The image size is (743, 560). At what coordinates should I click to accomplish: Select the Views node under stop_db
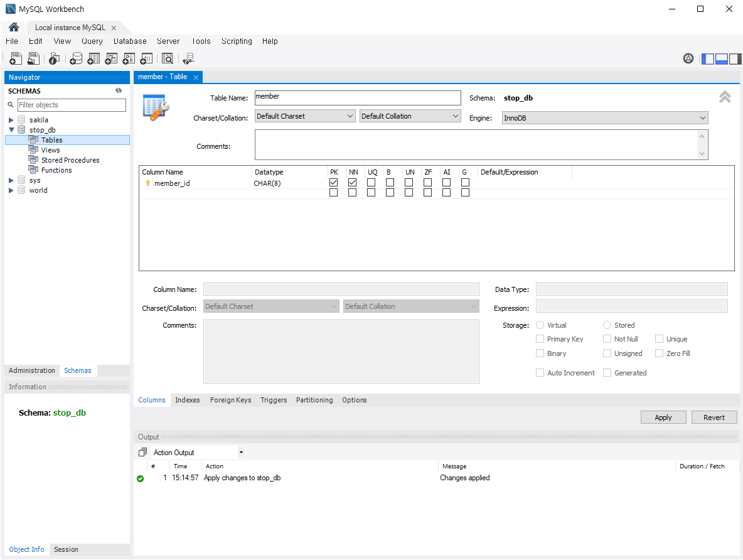(50, 150)
